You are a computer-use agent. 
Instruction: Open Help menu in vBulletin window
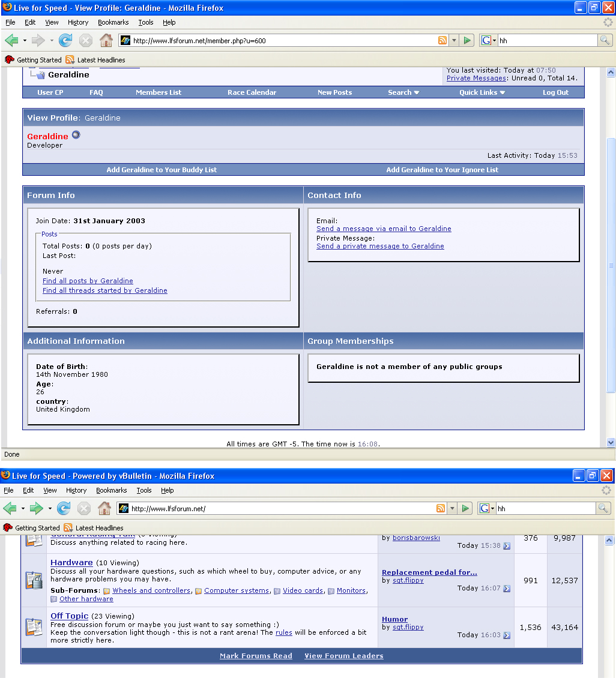(168, 490)
